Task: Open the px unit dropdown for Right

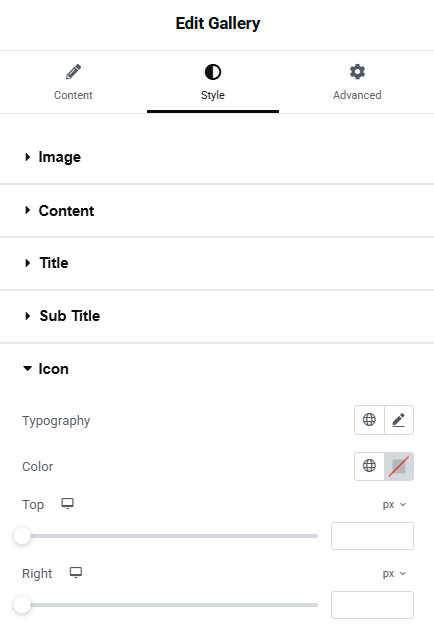Action: (x=394, y=573)
